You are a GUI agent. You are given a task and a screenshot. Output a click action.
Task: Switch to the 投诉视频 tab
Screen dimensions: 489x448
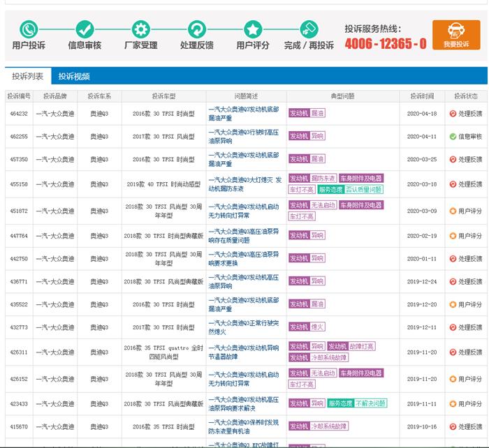click(x=74, y=76)
